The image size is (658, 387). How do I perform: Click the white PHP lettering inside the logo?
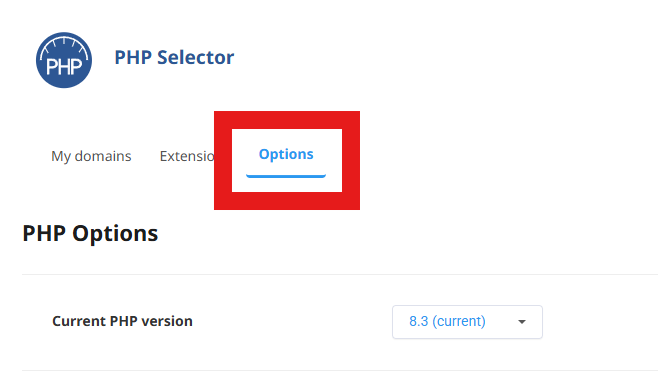tap(64, 66)
